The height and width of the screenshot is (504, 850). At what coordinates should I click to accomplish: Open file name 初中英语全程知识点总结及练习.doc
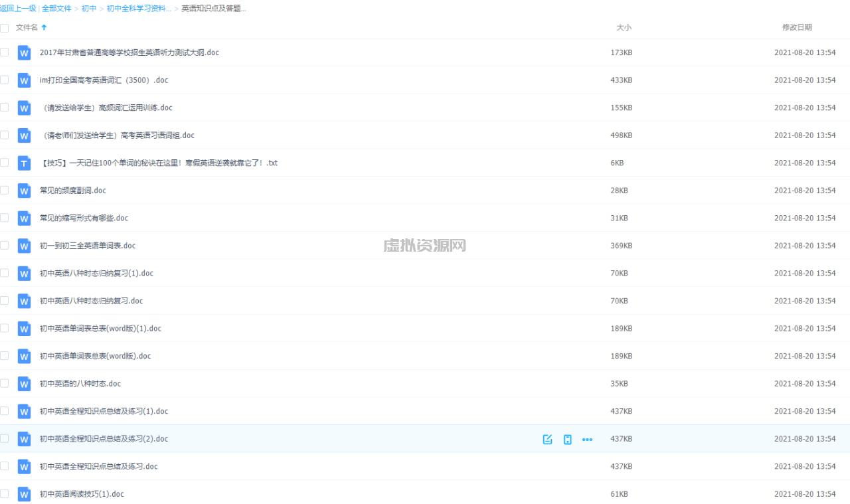coord(98,466)
